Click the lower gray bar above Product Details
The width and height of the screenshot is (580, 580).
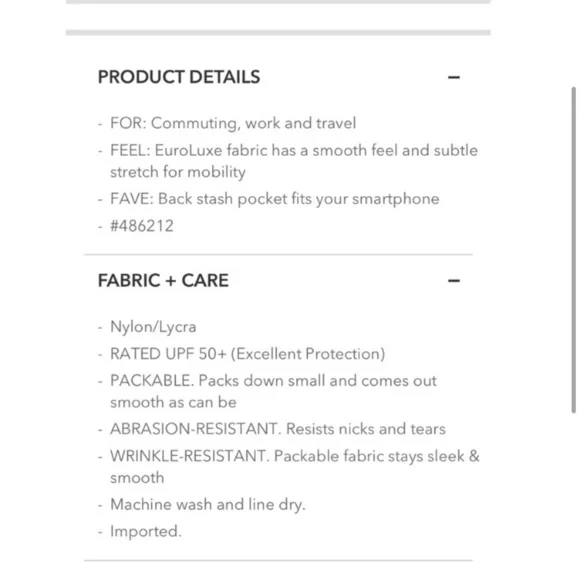[x=278, y=33]
